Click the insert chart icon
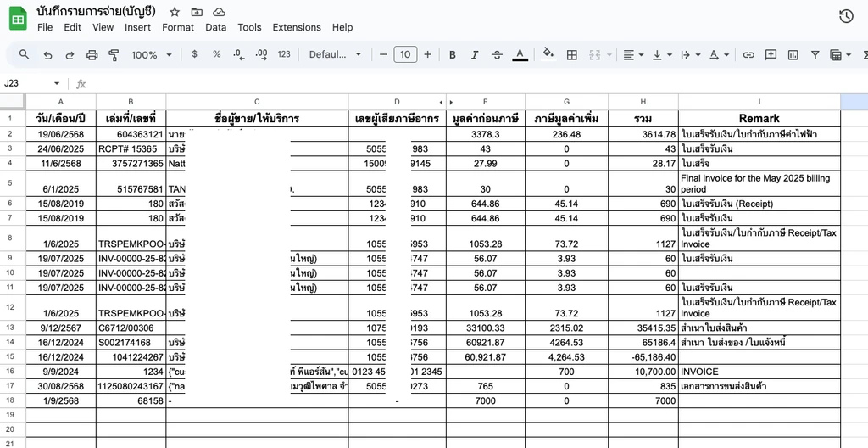Viewport: 868px width, 448px height. 793,54
